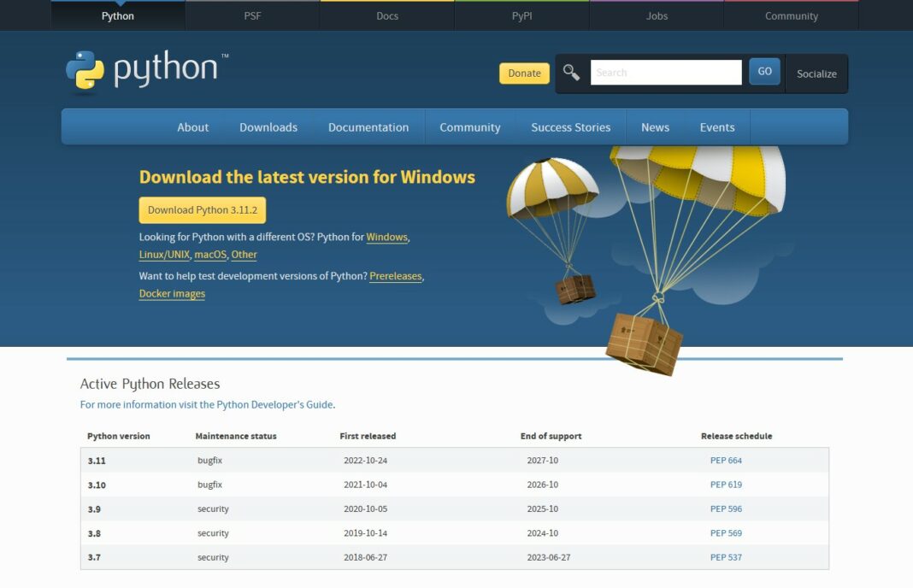Click the yellow Donate button
913x588 pixels.
[523, 73]
